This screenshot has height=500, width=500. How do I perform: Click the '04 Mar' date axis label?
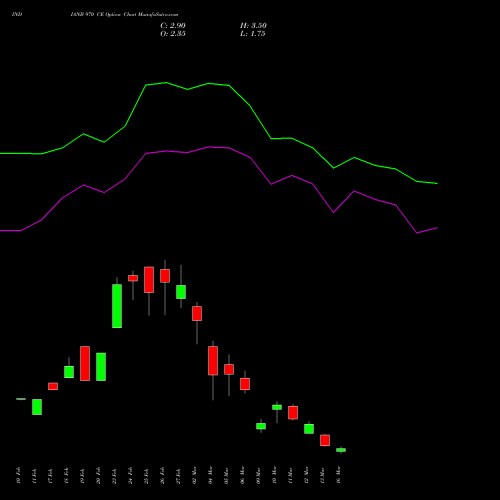click(x=210, y=475)
